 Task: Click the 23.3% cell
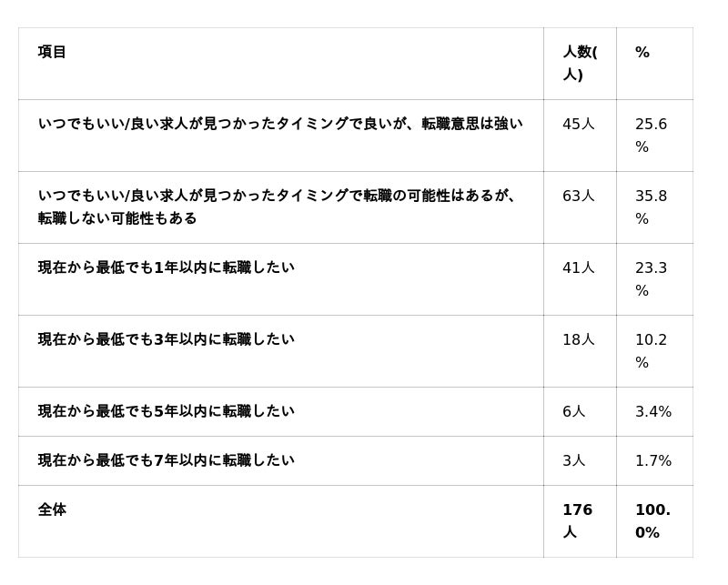pos(651,278)
